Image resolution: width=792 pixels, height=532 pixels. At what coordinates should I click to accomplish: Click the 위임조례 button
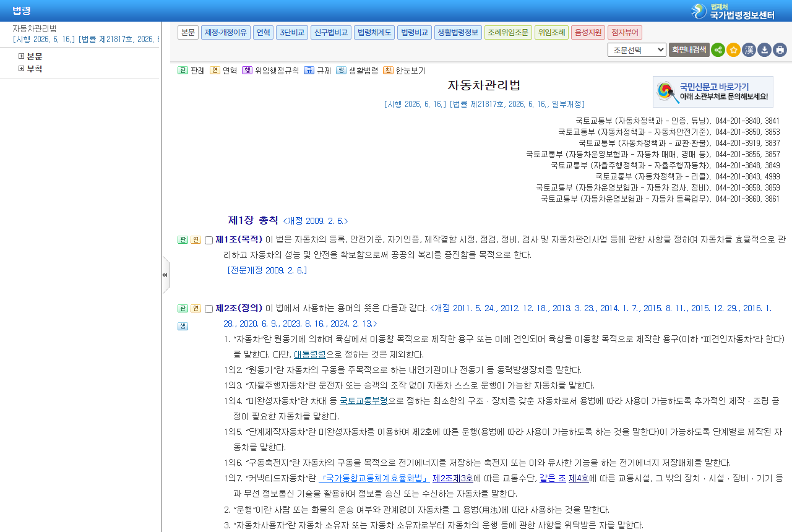551,32
